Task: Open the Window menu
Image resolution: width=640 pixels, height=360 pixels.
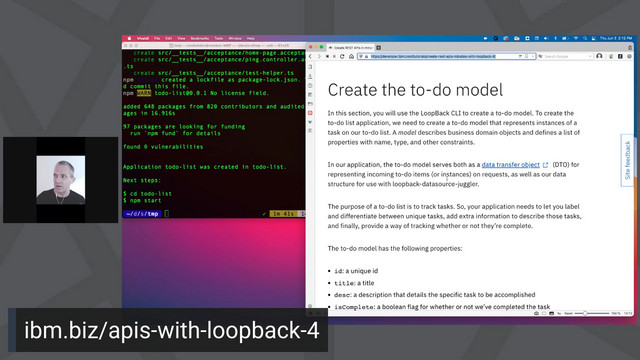Action: [x=235, y=38]
